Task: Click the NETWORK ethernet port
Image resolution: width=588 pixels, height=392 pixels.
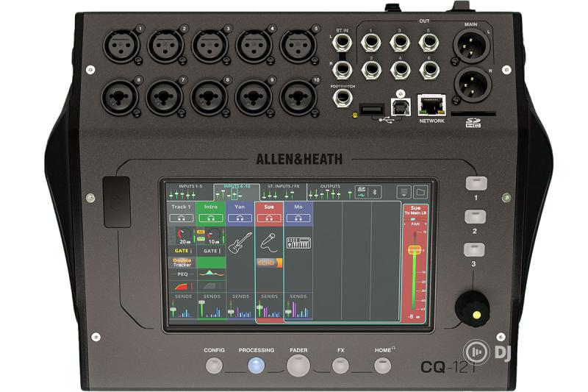Action: tap(431, 106)
